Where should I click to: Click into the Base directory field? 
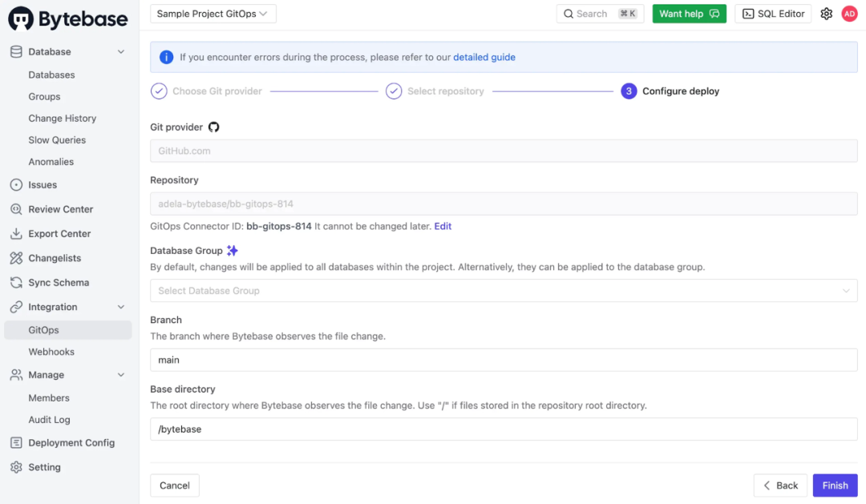504,429
